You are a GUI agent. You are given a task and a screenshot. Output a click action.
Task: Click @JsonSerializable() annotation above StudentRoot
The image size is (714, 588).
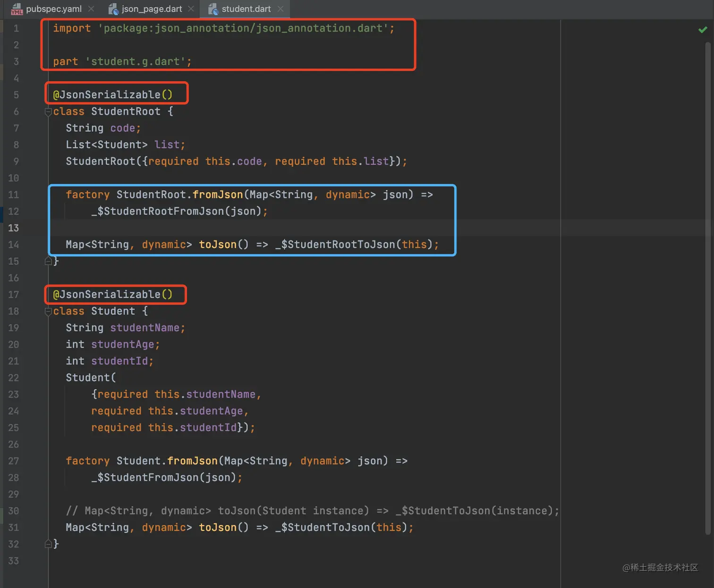113,95
